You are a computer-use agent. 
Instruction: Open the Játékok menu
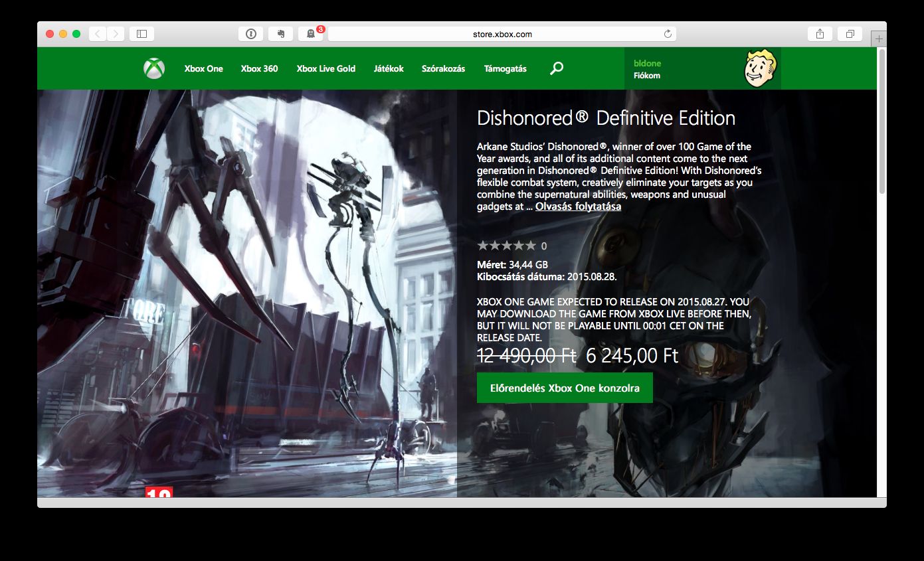click(389, 68)
